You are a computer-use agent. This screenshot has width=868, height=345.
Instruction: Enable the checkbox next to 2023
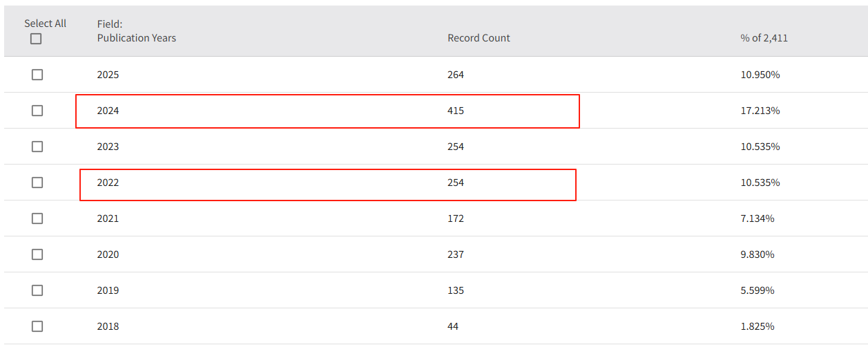(37, 147)
